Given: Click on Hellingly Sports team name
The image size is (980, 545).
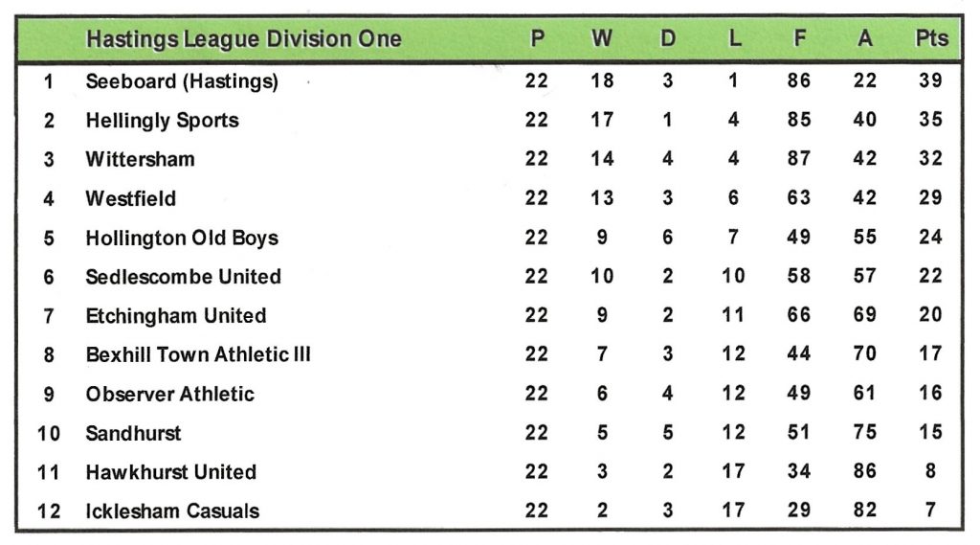Looking at the screenshot, I should (x=162, y=121).
